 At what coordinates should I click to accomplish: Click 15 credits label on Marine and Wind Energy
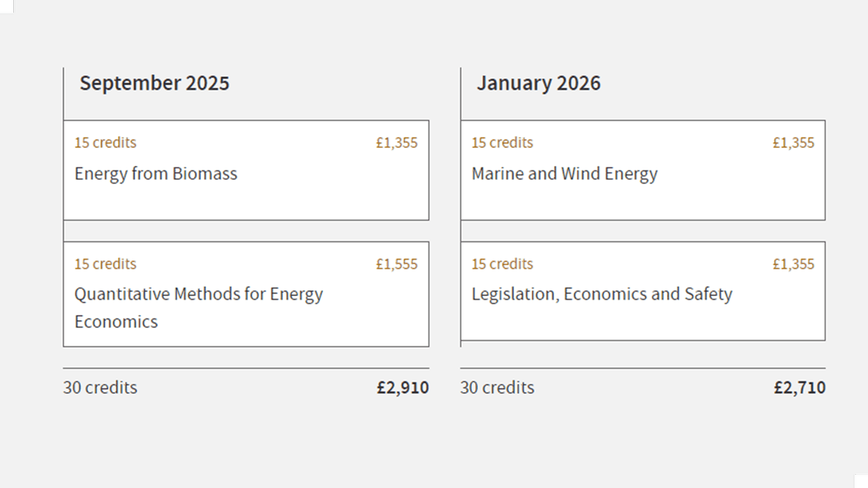pos(502,143)
